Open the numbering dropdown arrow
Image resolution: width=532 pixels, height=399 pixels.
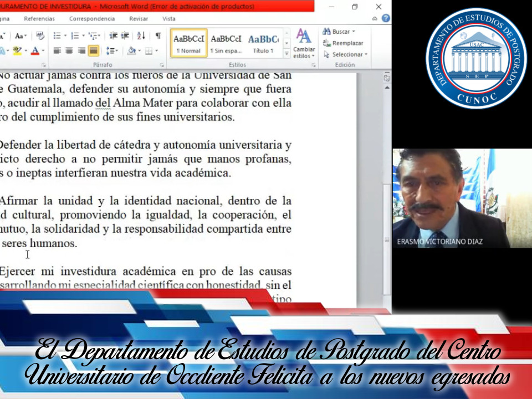click(x=83, y=35)
